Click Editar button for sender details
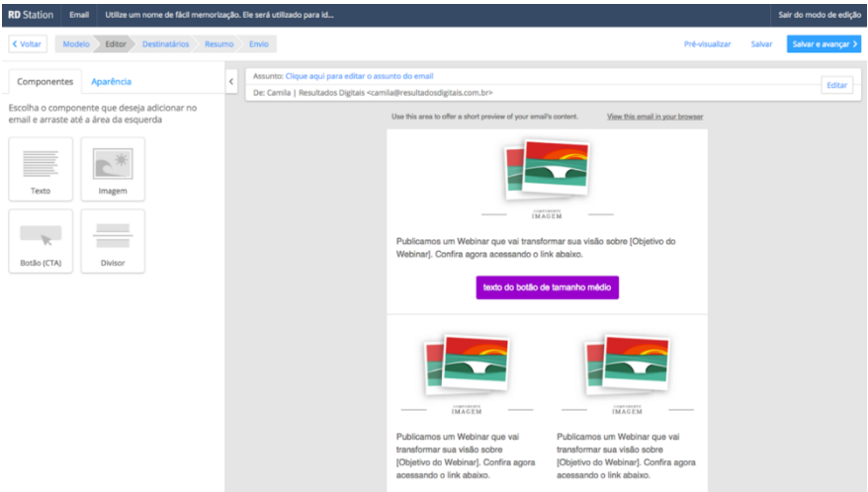868x492 pixels. coord(836,86)
